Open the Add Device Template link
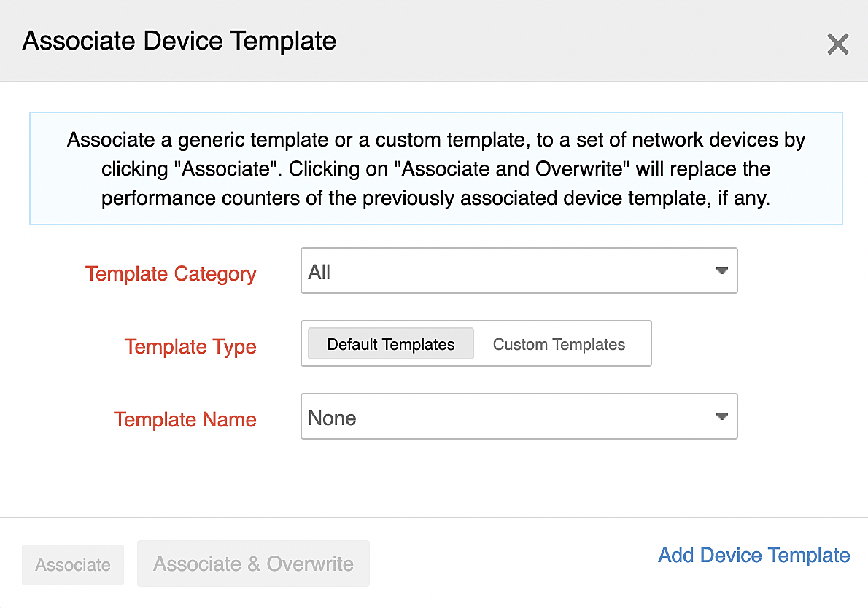The width and height of the screenshot is (868, 608). click(753, 556)
